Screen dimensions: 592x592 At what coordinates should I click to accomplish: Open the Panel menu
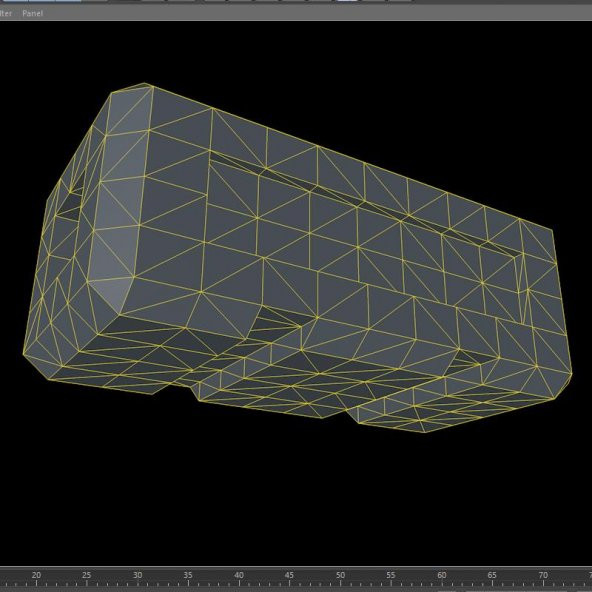click(x=32, y=13)
